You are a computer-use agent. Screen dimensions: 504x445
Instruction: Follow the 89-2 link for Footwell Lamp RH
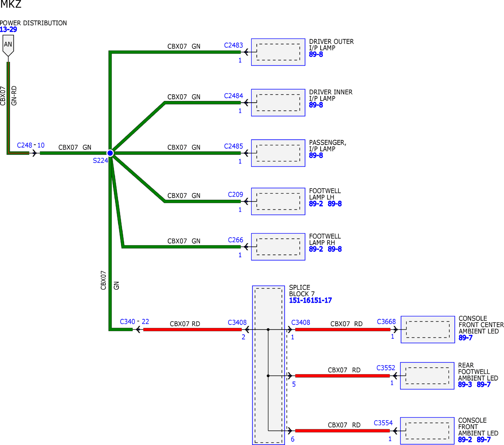click(316, 249)
